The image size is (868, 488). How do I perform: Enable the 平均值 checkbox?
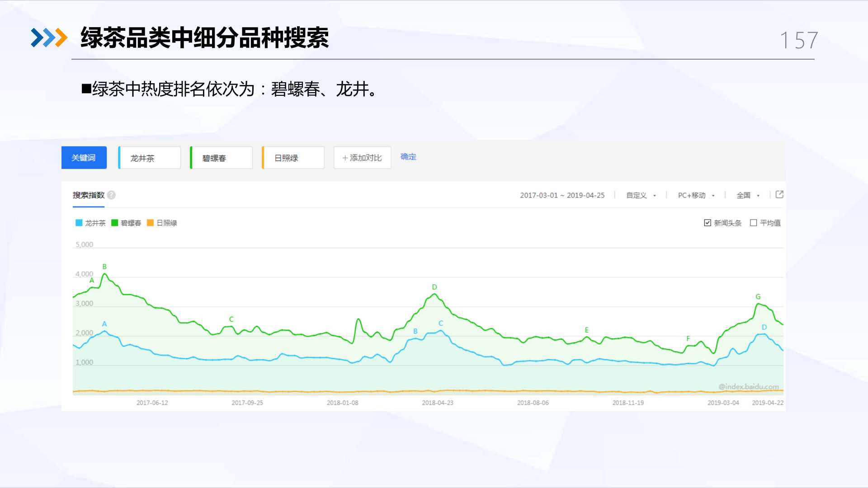(753, 223)
